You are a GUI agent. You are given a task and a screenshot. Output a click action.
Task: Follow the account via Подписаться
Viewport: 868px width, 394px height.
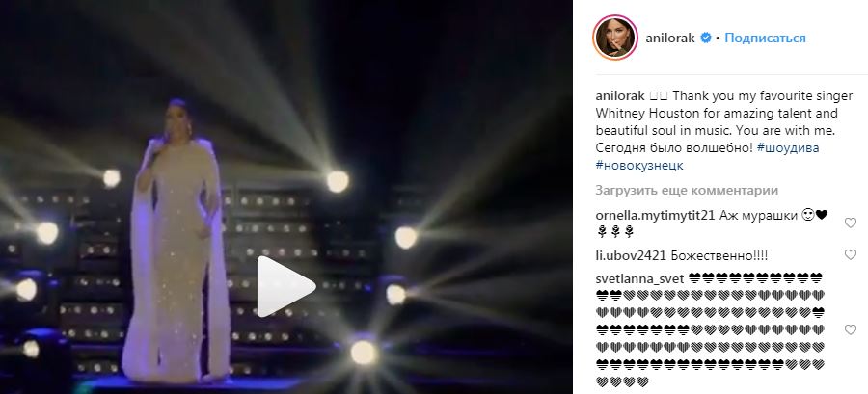765,39
